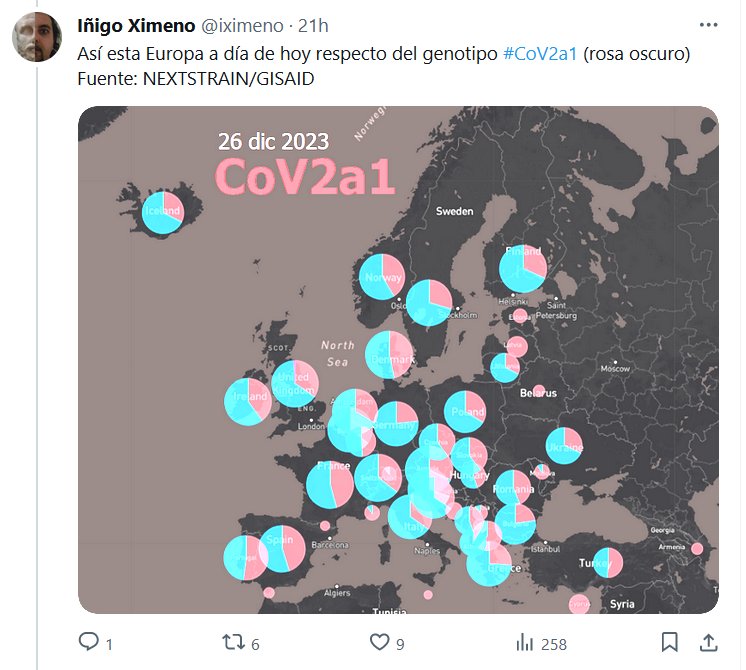Click the Norway pie chart on map
Viewport: 746px width, 670px height.
point(382,278)
